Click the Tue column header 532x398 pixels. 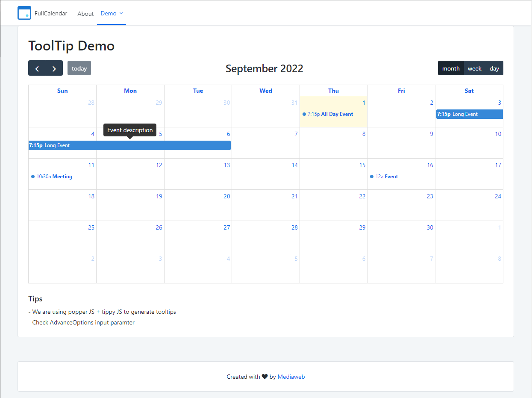(x=198, y=91)
